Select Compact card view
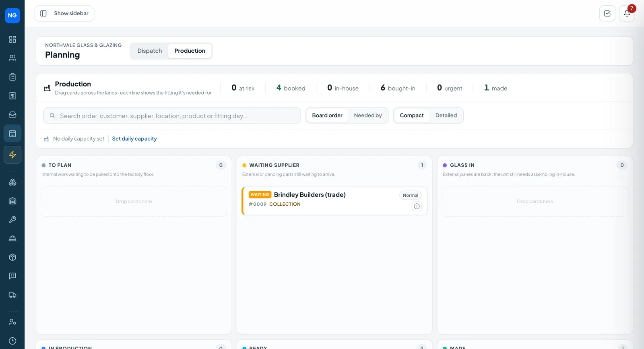The width and height of the screenshot is (644, 349). pyautogui.click(x=412, y=116)
